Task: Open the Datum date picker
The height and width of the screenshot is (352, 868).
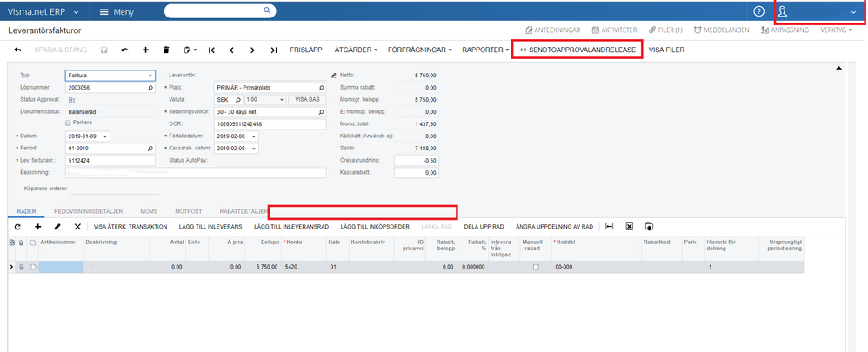Action: (106, 136)
